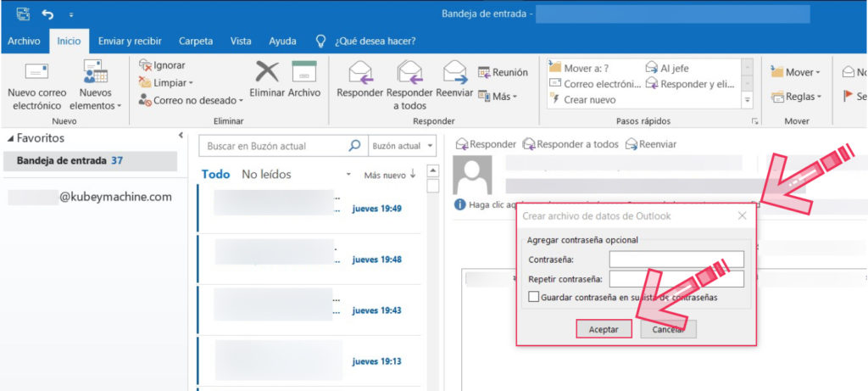Open the message from jueves 19:49
Screen dimensions: 868x391
[x=309, y=208]
